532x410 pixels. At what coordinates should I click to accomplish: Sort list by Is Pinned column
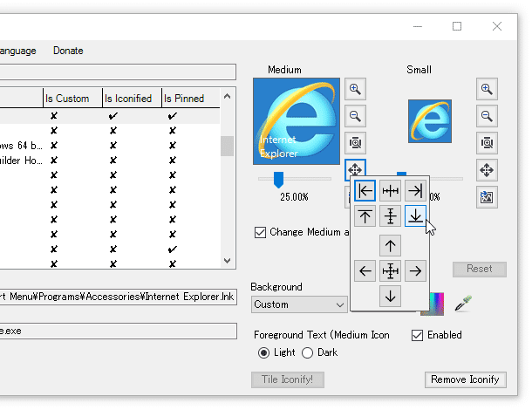tap(191, 99)
